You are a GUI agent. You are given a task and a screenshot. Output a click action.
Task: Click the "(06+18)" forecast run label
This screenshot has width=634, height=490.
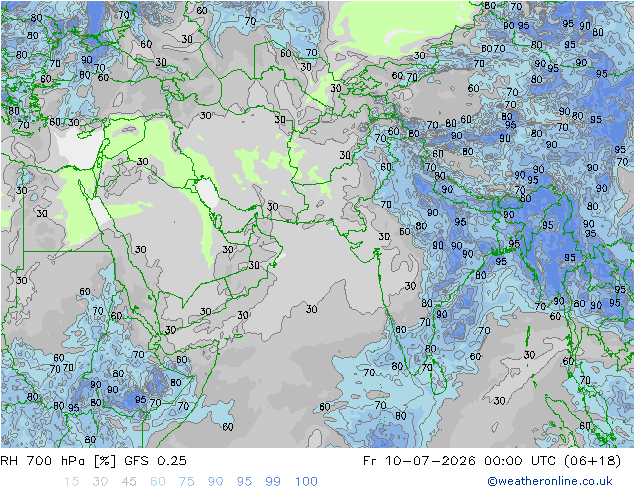(x=592, y=461)
